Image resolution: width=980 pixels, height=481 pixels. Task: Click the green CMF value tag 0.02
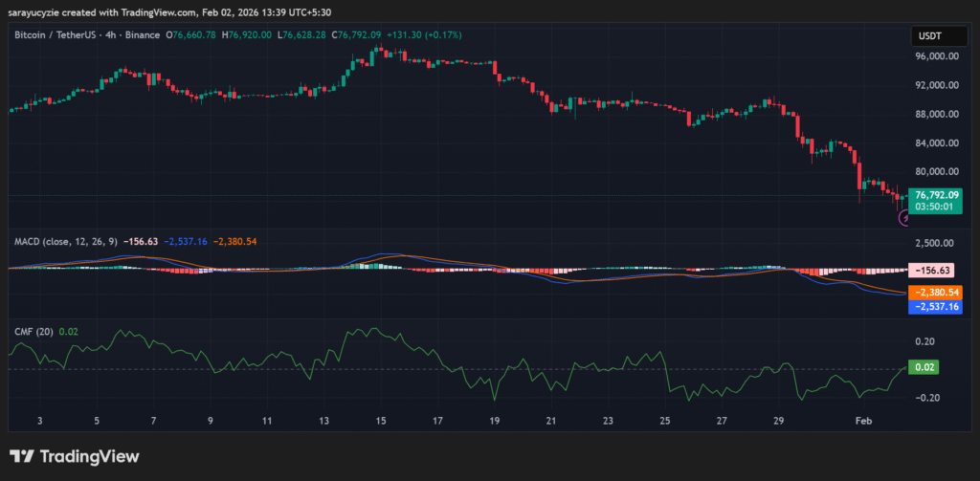point(926,367)
